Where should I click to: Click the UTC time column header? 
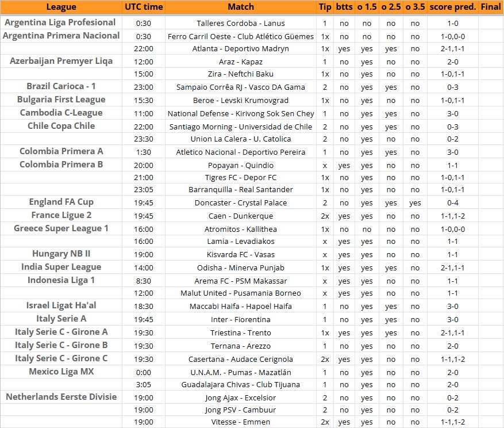click(144, 7)
